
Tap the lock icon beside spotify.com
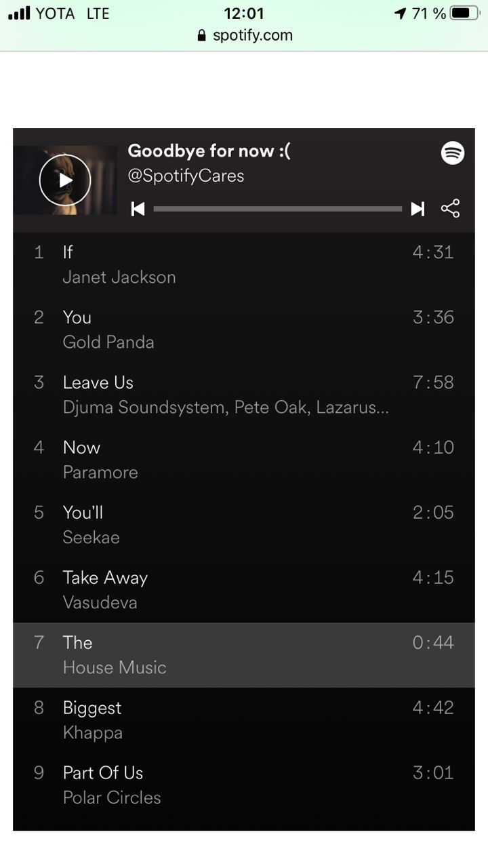point(201,36)
